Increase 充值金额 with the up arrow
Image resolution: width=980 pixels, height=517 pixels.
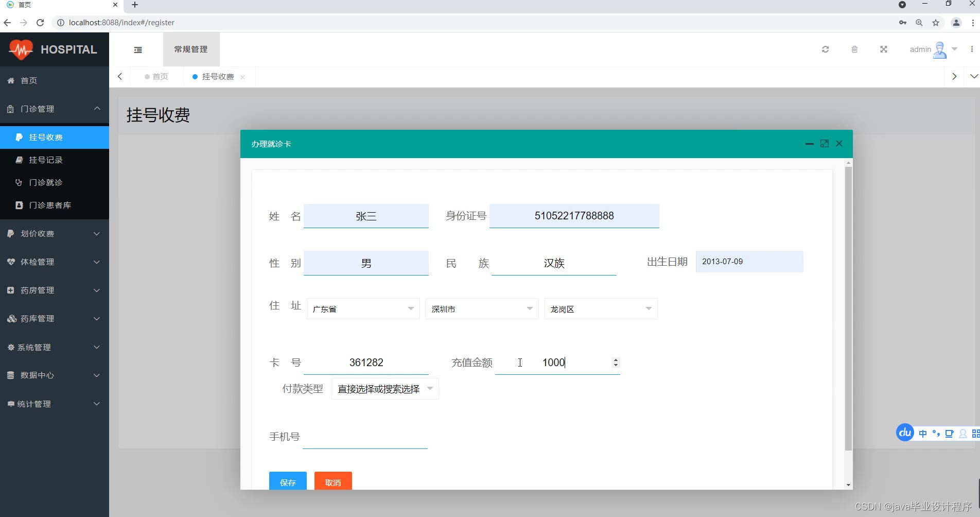[616, 359]
